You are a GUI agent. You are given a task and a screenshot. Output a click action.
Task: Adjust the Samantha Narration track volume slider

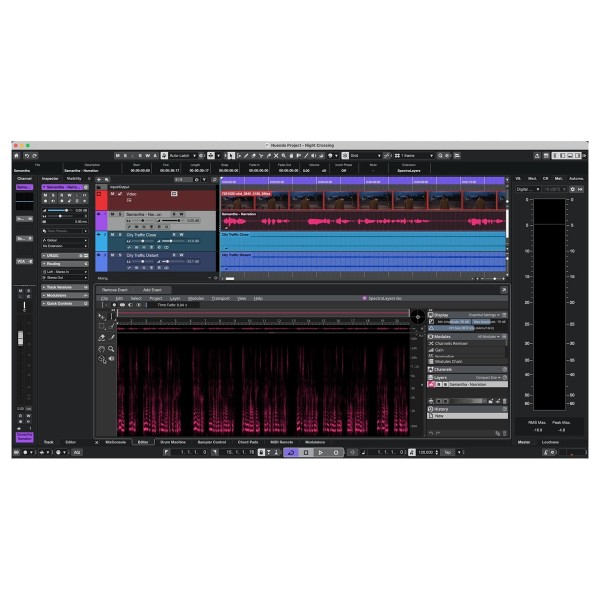tap(171, 221)
